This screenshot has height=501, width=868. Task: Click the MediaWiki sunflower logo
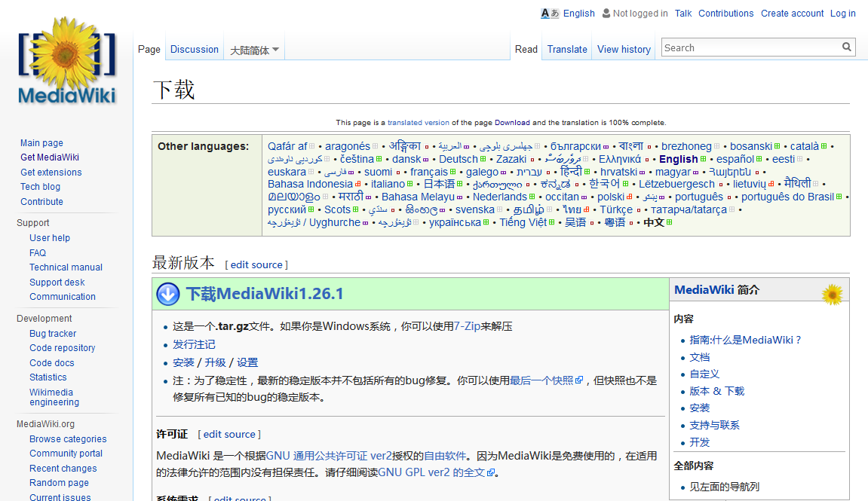tap(66, 61)
